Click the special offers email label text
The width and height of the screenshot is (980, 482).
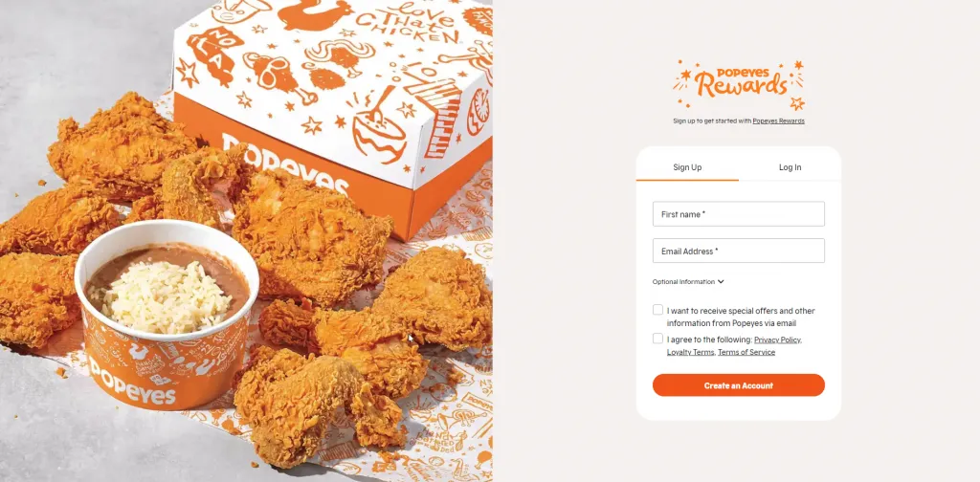tap(741, 318)
